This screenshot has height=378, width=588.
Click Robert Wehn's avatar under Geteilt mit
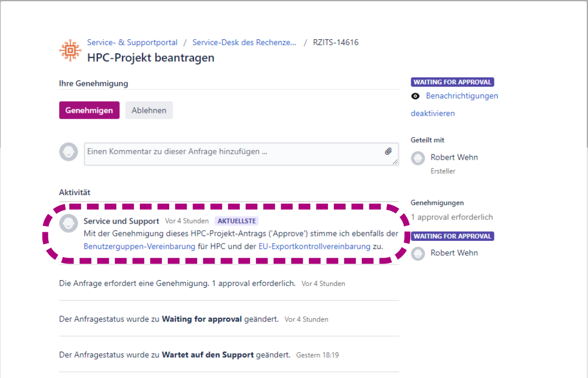point(418,158)
